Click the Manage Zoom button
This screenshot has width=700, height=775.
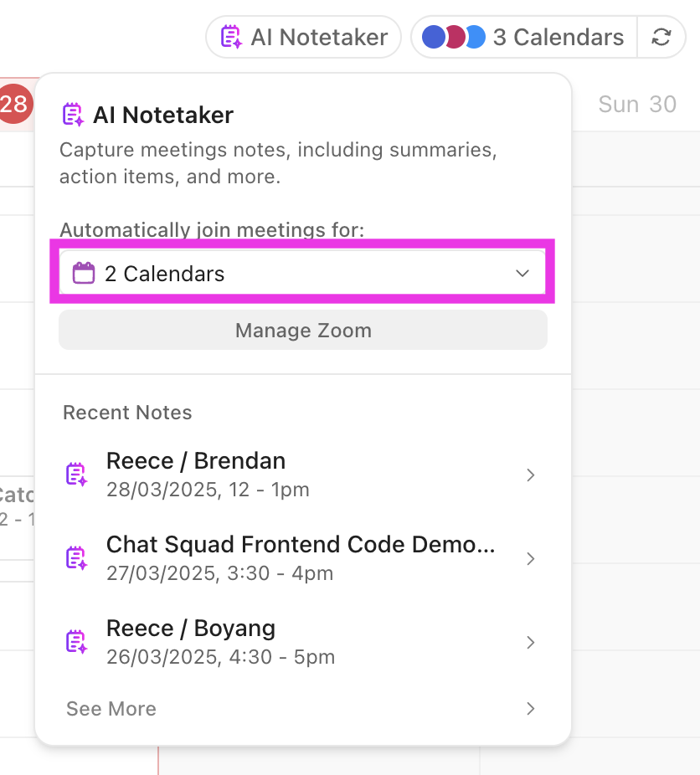tap(303, 331)
